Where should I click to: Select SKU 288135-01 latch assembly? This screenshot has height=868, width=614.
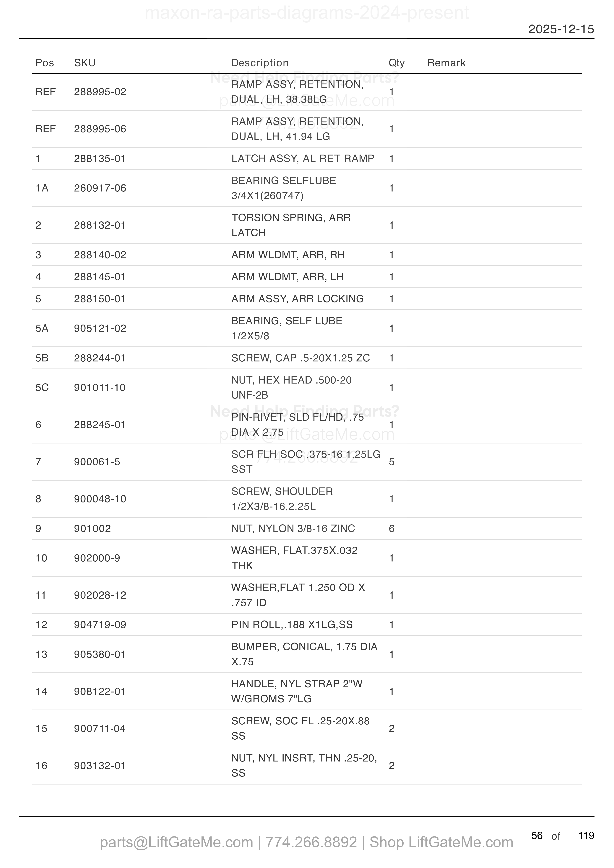click(x=100, y=158)
